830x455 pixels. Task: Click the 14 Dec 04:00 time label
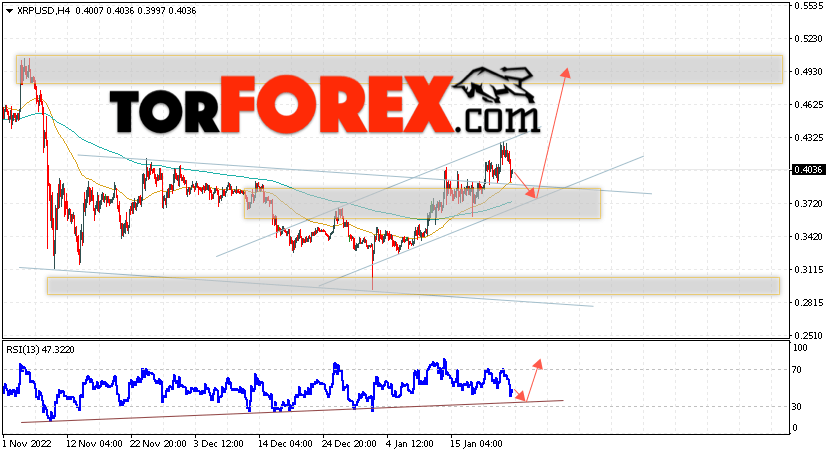[x=286, y=443]
